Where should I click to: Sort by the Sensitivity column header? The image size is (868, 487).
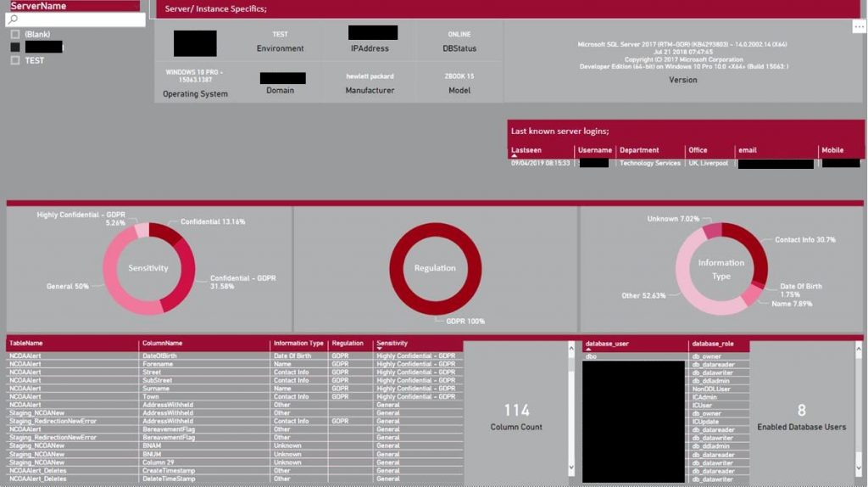[392, 344]
